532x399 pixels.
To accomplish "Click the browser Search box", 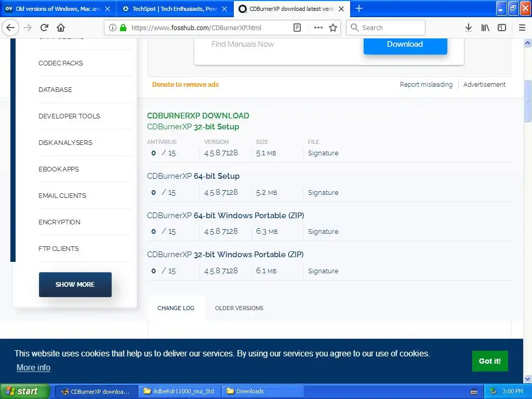I will (386, 28).
